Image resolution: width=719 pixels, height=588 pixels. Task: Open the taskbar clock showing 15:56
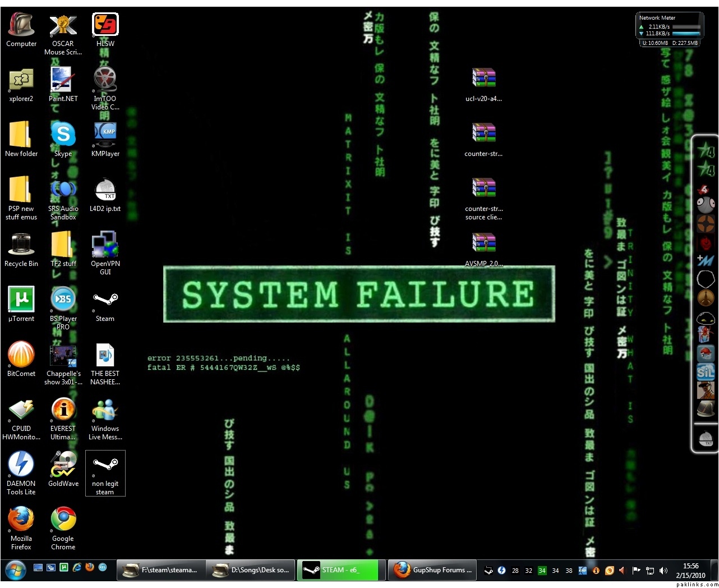(x=690, y=571)
